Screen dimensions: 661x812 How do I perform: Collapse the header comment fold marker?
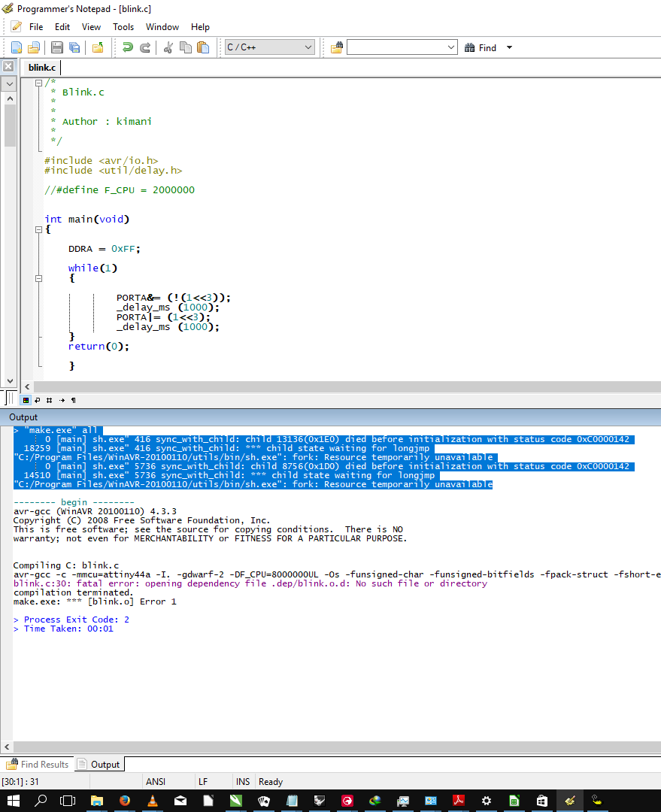click(39, 83)
